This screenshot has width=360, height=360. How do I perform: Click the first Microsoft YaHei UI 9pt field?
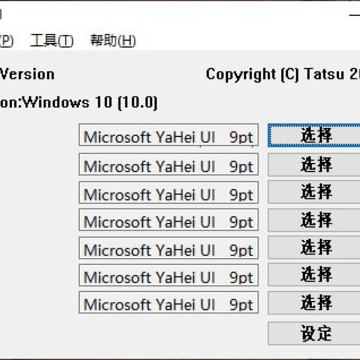169,135
